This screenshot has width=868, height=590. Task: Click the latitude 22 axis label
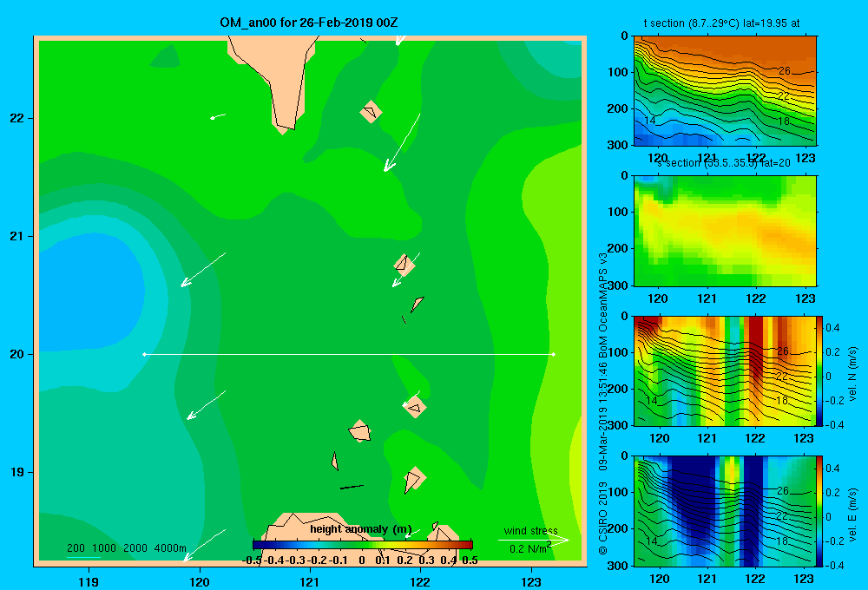point(17,119)
